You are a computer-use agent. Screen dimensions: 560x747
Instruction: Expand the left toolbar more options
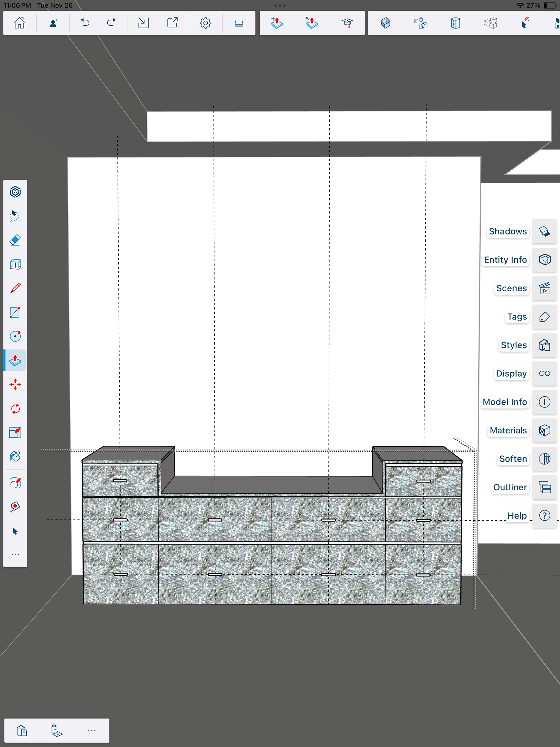tap(15, 555)
